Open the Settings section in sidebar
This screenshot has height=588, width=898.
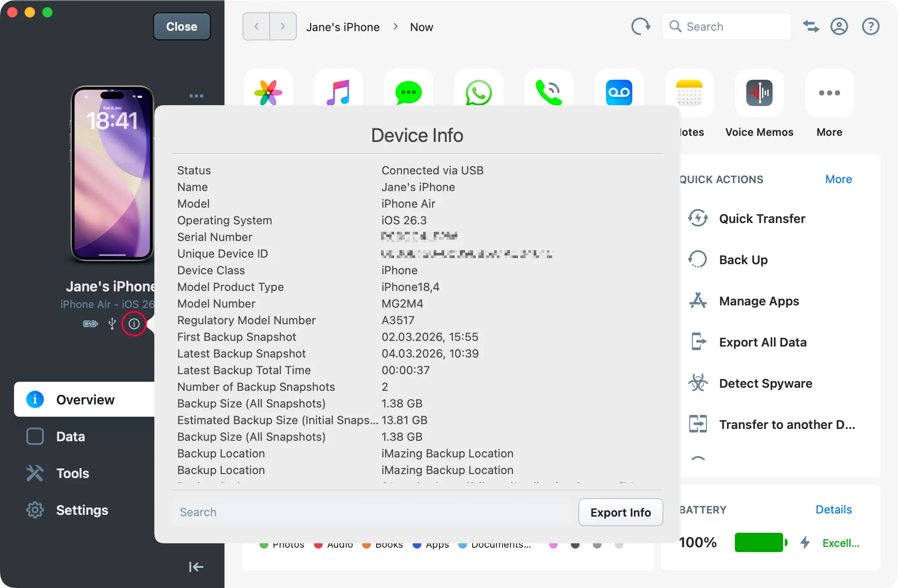pos(82,510)
